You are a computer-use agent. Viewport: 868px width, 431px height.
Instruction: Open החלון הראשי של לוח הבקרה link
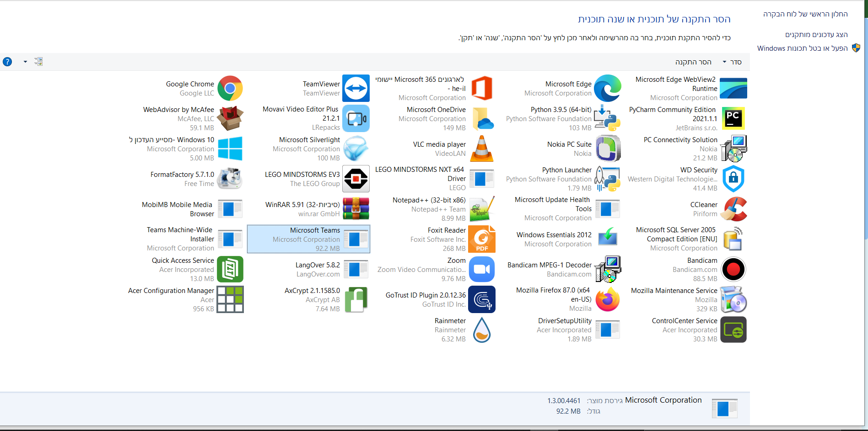(805, 14)
